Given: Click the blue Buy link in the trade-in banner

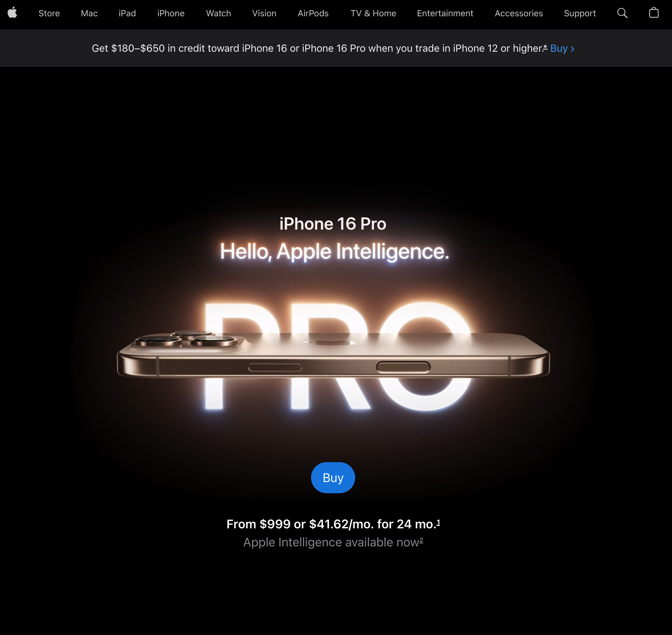Looking at the screenshot, I should coord(559,48).
